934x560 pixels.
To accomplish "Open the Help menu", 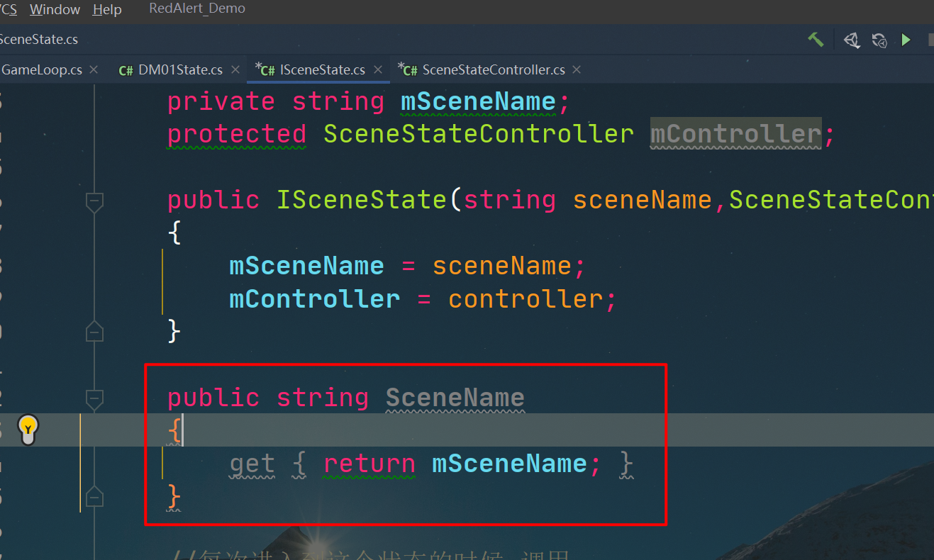I will (x=107, y=10).
